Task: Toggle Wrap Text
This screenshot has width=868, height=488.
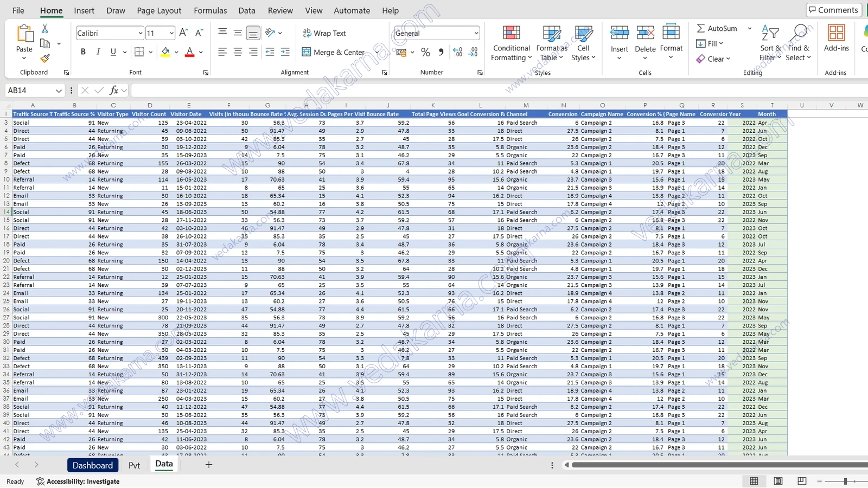Action: coord(324,33)
